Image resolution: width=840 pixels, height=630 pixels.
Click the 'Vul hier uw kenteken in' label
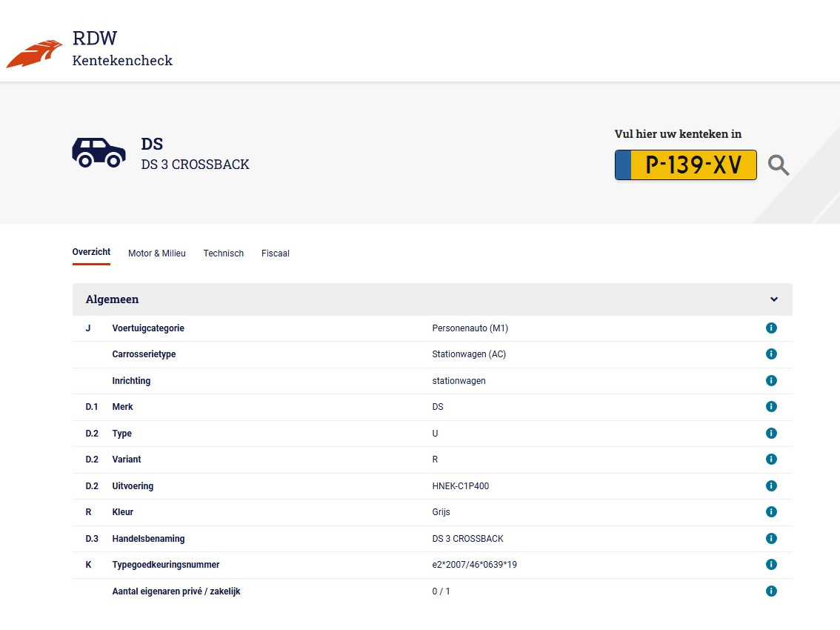click(x=678, y=134)
